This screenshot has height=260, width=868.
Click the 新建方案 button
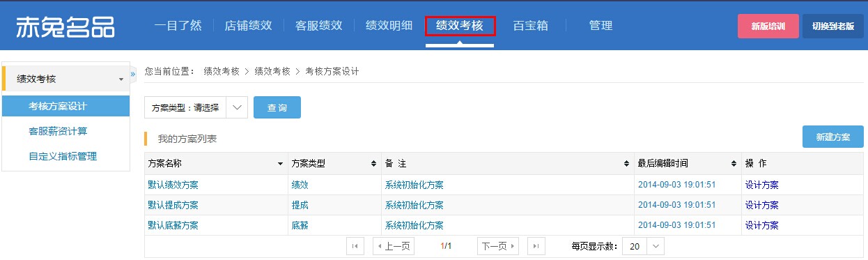(832, 137)
